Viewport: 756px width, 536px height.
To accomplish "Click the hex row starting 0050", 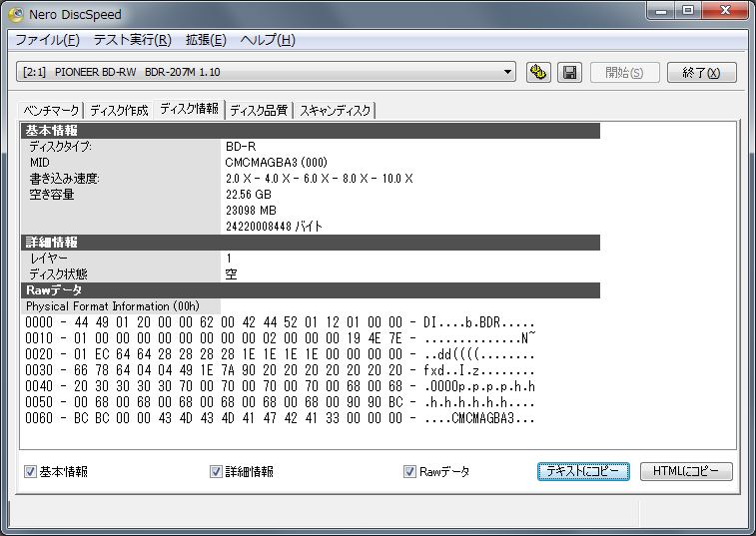I will [280, 402].
